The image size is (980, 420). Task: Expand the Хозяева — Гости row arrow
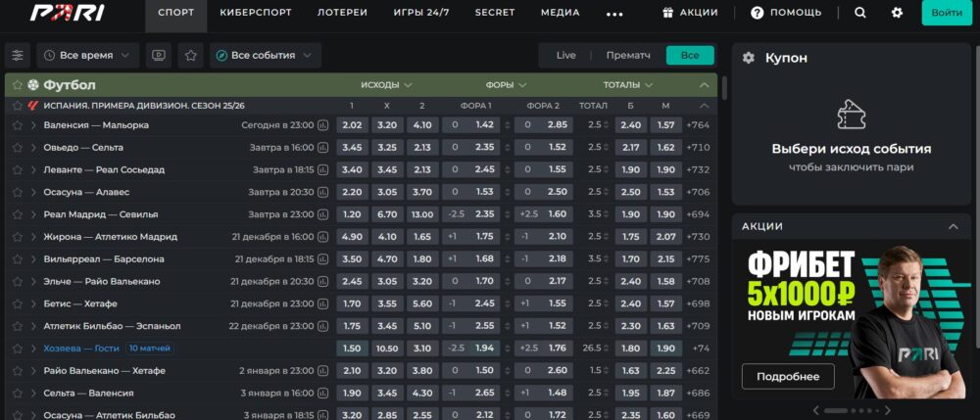point(33,349)
